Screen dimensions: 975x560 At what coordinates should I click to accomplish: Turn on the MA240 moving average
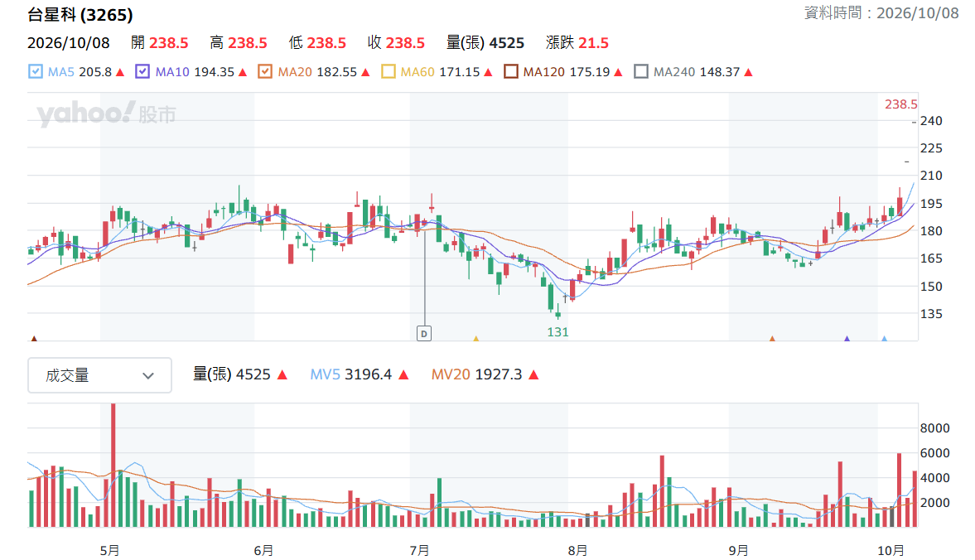640,71
